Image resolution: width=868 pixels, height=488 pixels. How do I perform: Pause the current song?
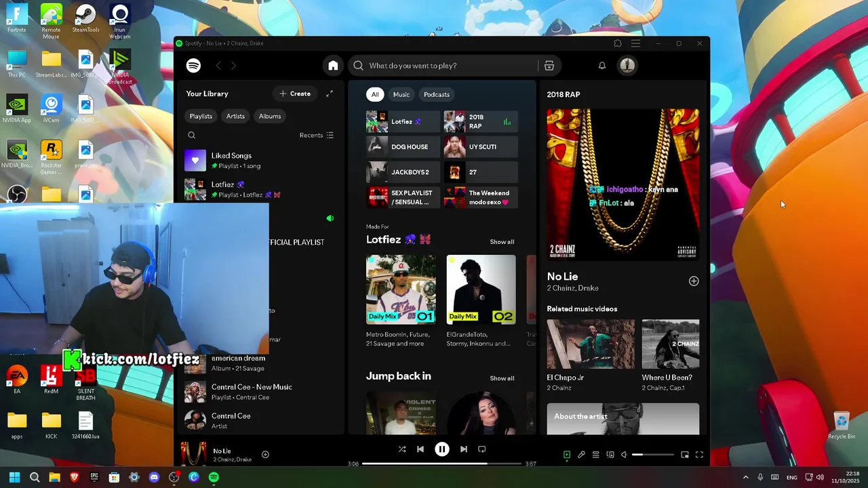(x=442, y=449)
